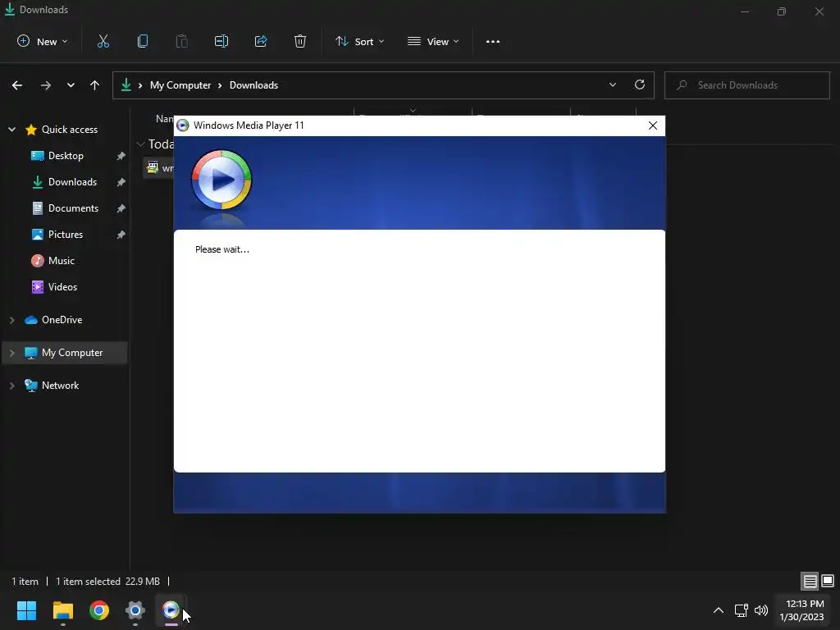This screenshot has height=630, width=840.
Task: Collapse the Today file group
Action: point(140,144)
